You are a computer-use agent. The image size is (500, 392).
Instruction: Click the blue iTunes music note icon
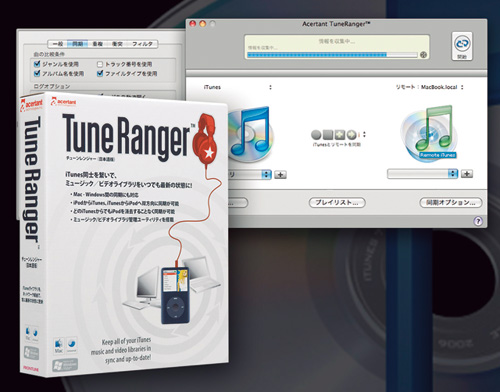251,132
